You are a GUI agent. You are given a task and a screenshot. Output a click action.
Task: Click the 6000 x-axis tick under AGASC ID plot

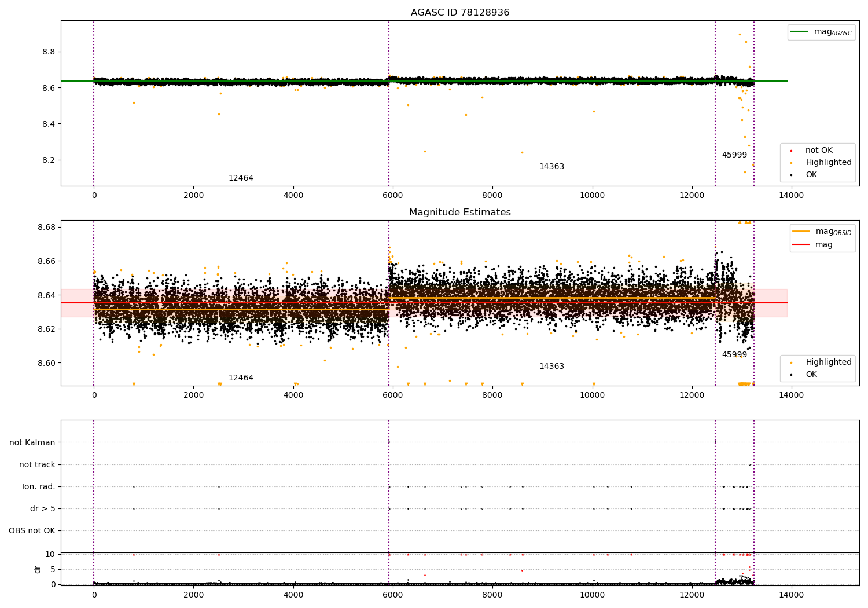[393, 195]
